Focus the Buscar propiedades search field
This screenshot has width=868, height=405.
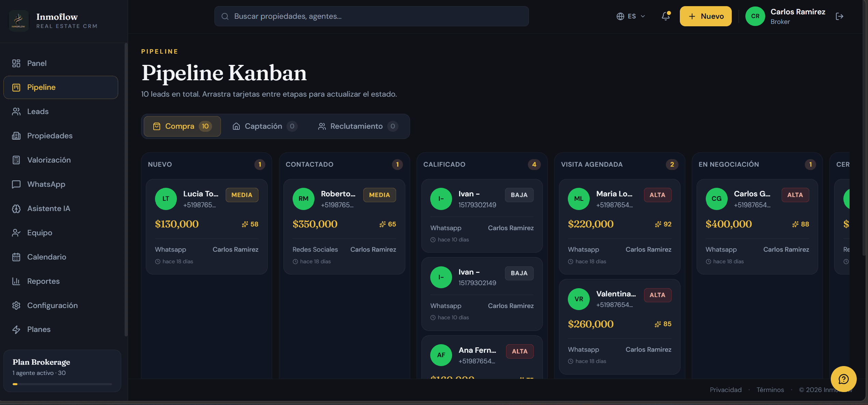point(372,16)
